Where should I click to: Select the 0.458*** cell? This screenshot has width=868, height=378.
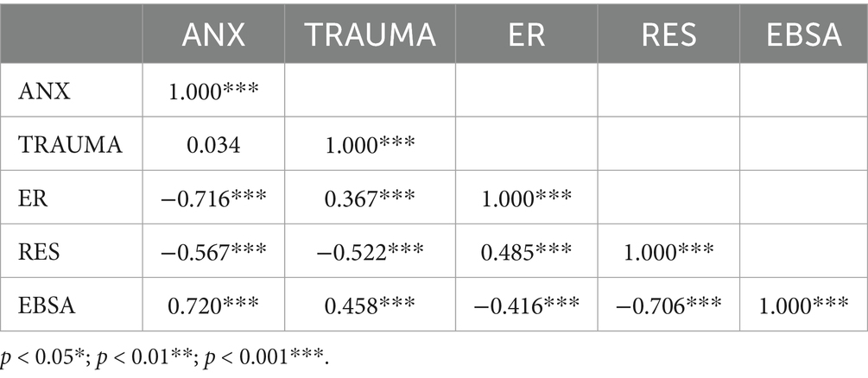[x=371, y=304]
